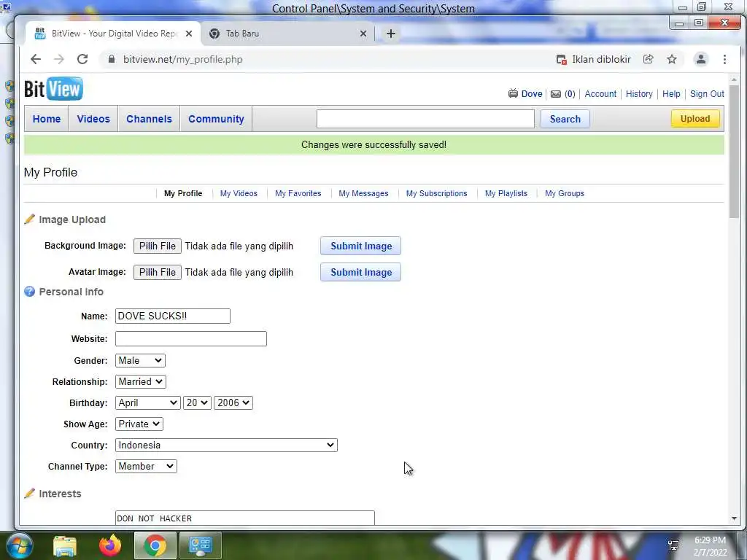The width and height of the screenshot is (747, 560).
Task: Open the (0) inbox count link
Action: pyautogui.click(x=570, y=94)
